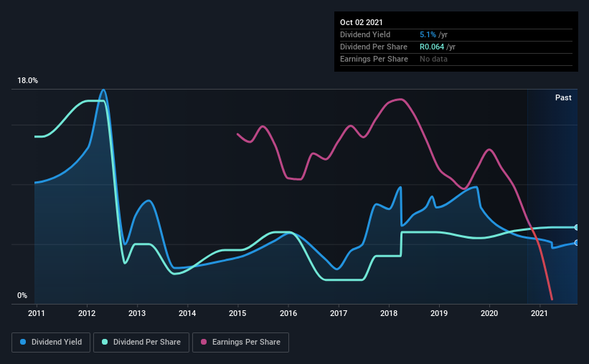This screenshot has height=364, width=589.
Task: Toggle the Dividend Yield legend button
Action: click(x=51, y=343)
